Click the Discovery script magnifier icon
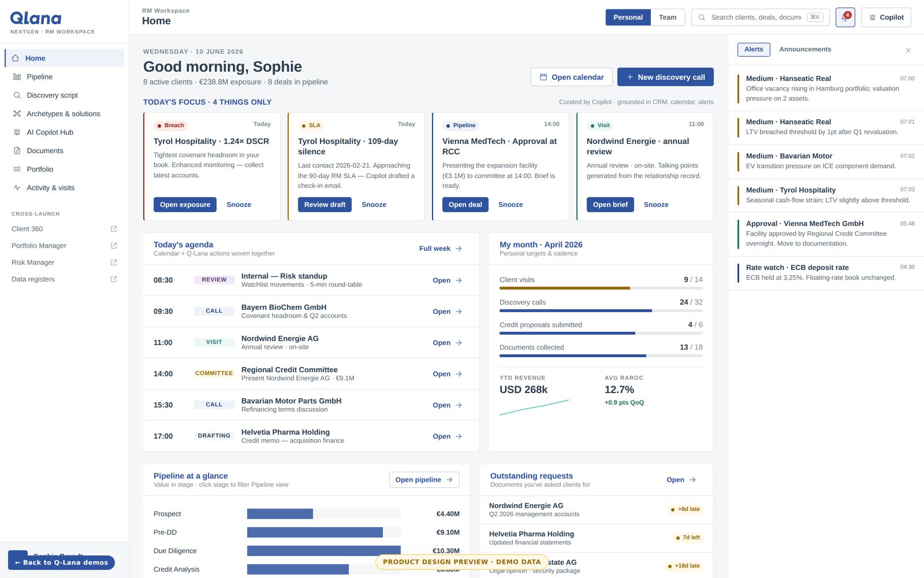The image size is (924, 578). pyautogui.click(x=17, y=95)
